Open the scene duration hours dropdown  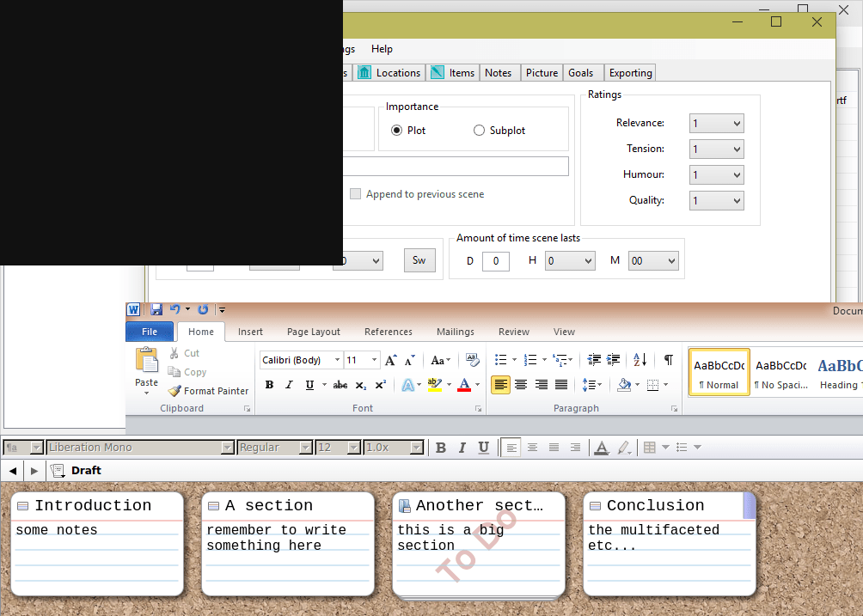[x=570, y=260]
